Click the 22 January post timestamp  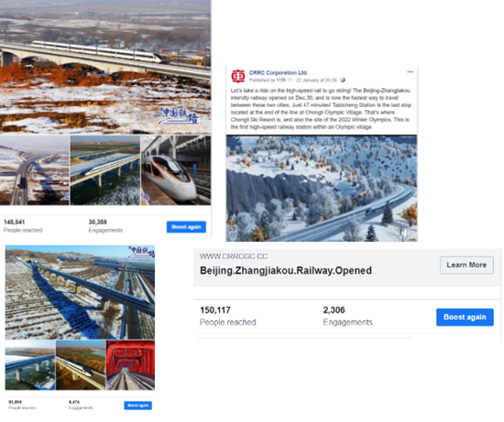[x=316, y=80]
